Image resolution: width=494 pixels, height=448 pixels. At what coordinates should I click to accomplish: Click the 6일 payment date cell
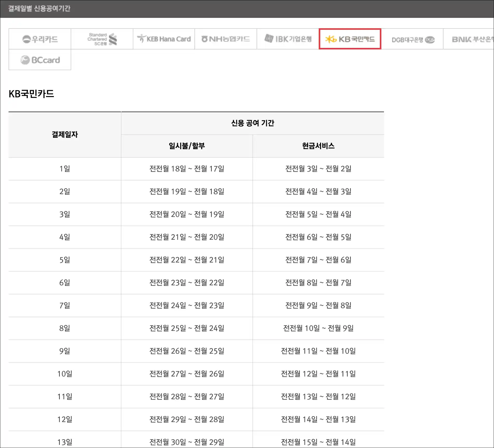[65, 283]
